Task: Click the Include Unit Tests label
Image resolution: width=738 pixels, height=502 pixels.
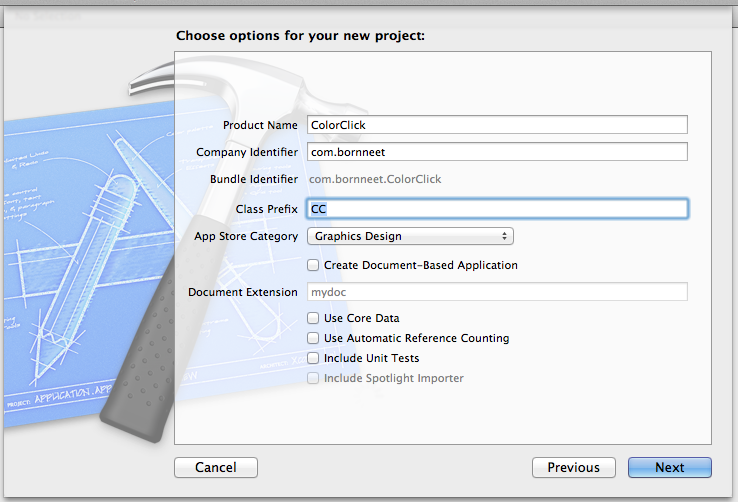Action: pyautogui.click(x=371, y=358)
